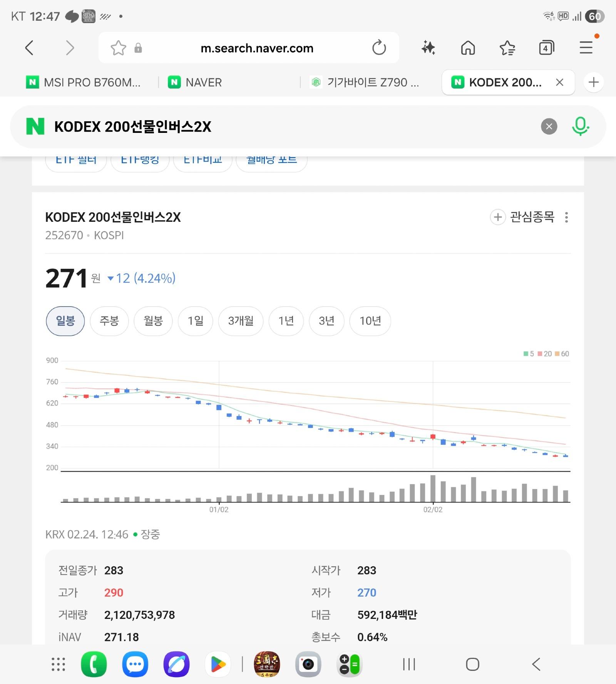Open the stock card three-dot menu
Image resolution: width=616 pixels, height=684 pixels.
566,217
